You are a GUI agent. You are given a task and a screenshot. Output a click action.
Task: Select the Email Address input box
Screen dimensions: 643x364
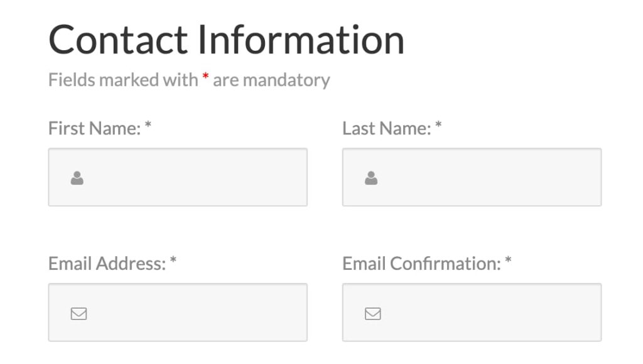point(188,313)
